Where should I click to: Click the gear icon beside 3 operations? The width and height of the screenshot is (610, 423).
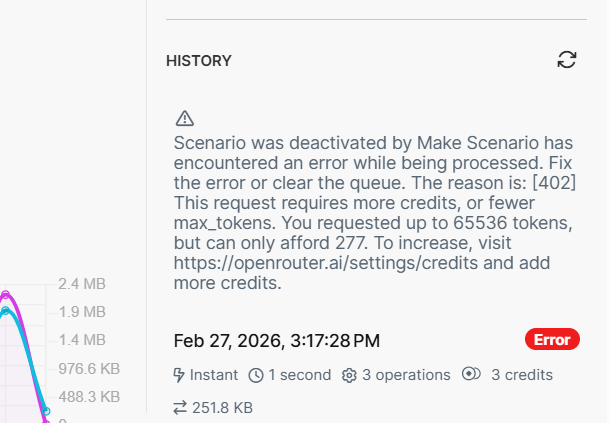pyautogui.click(x=349, y=375)
